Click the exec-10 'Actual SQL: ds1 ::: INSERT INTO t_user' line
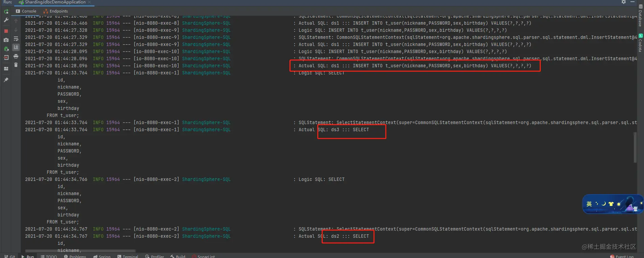The width and height of the screenshot is (644, 258). (x=415, y=66)
